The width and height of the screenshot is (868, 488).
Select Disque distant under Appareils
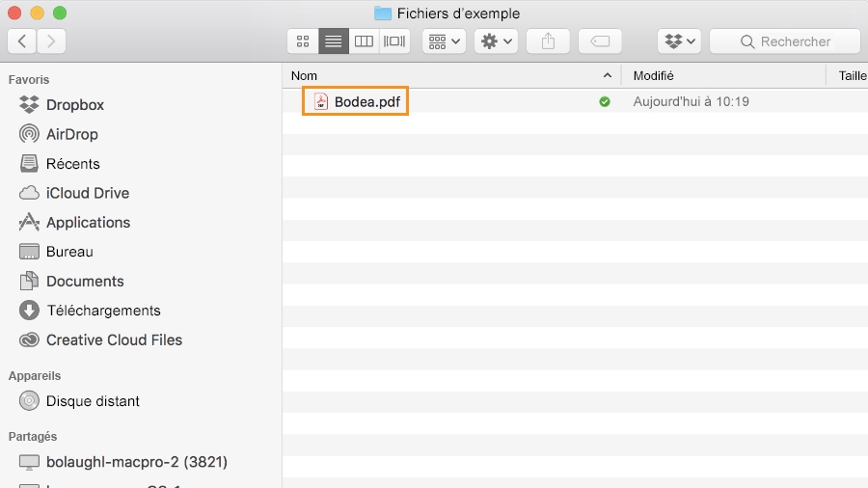click(79, 400)
